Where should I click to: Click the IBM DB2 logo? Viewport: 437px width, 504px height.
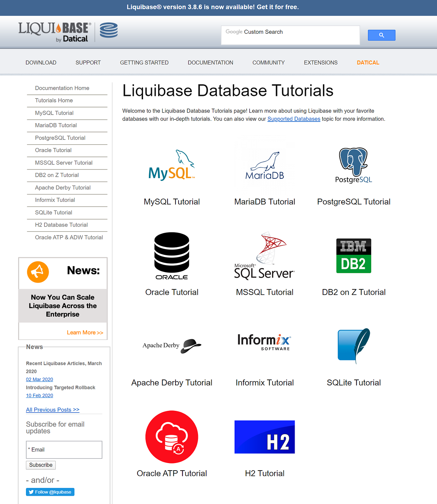pos(354,256)
